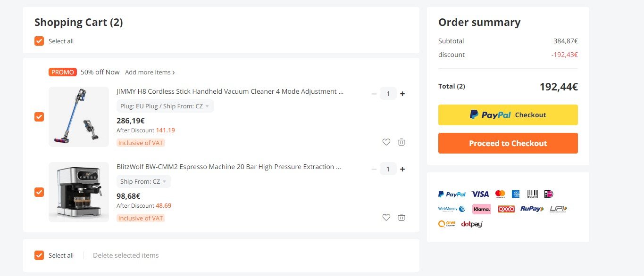Viewport: 644px width, 276px height.
Task: Decrease espresso machine quantity with minus
Action: [374, 169]
